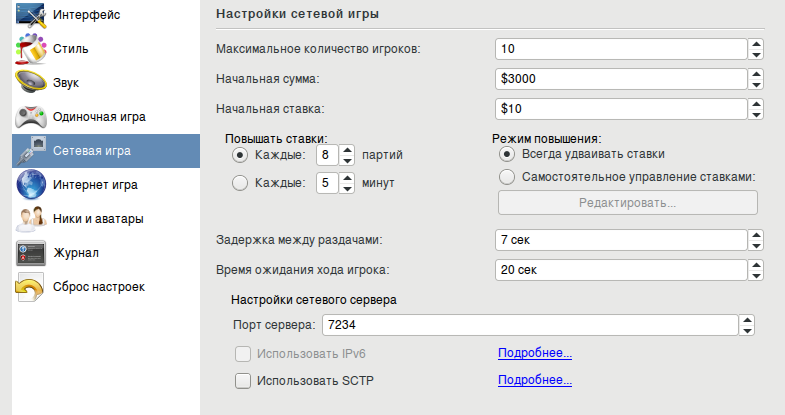The width and height of the screenshot is (785, 415).
Task: Select the Звук speaker icon
Action: pos(31,82)
